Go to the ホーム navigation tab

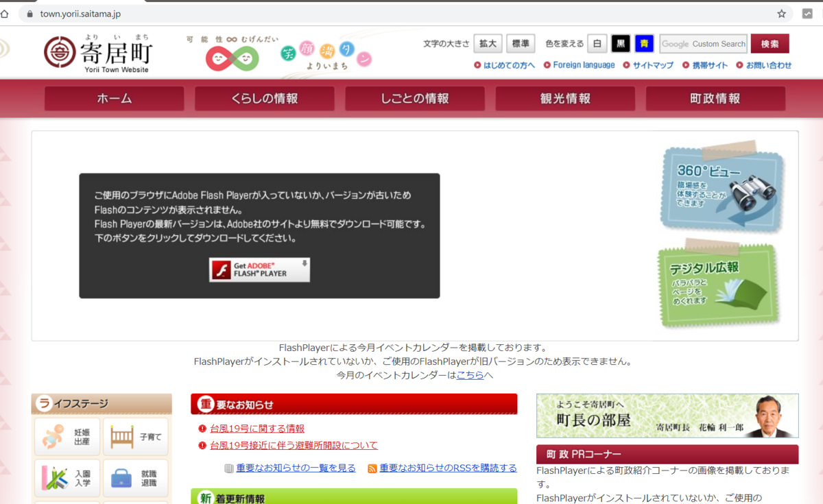[x=115, y=98]
